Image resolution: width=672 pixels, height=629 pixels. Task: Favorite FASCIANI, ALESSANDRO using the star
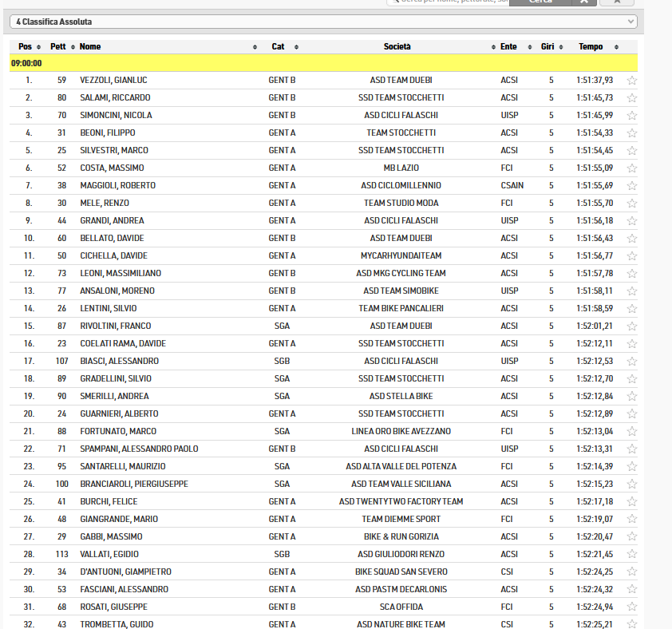point(632,590)
